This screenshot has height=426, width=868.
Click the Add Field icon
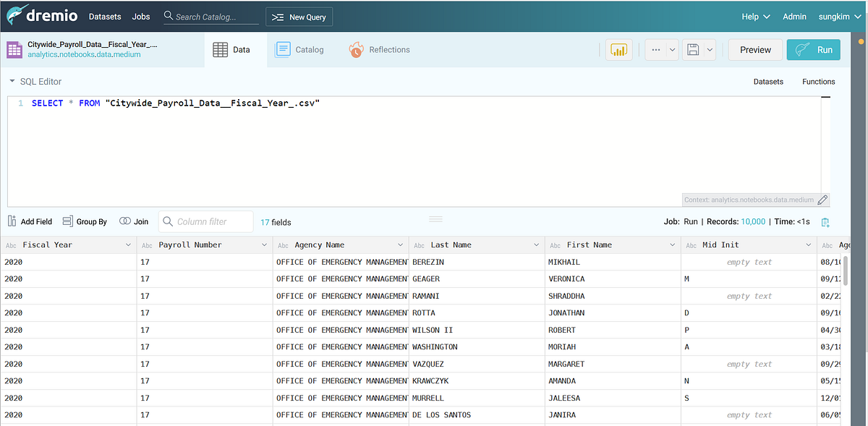click(12, 221)
